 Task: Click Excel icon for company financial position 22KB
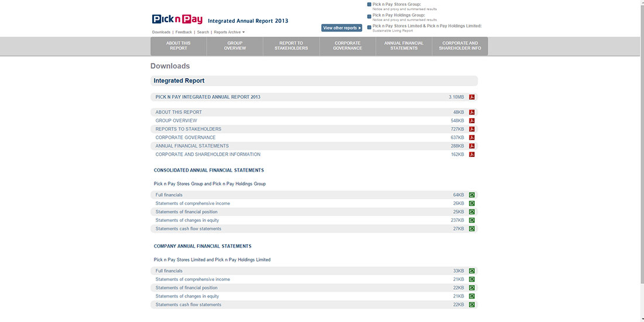pos(472,288)
